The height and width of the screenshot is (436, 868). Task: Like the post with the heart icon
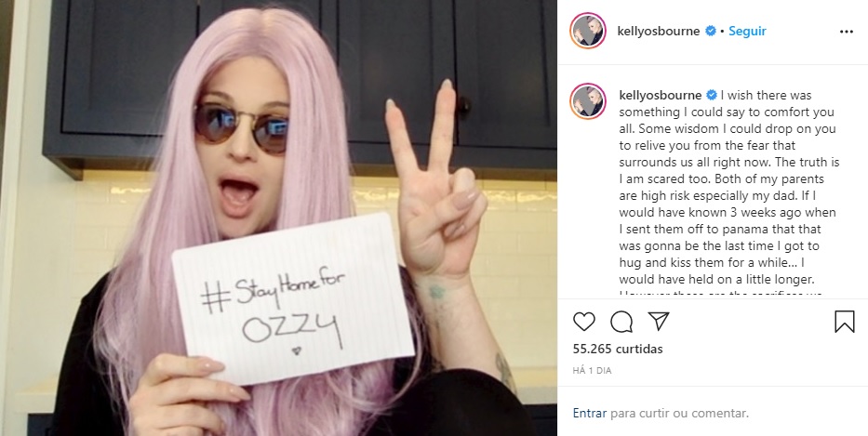click(583, 322)
